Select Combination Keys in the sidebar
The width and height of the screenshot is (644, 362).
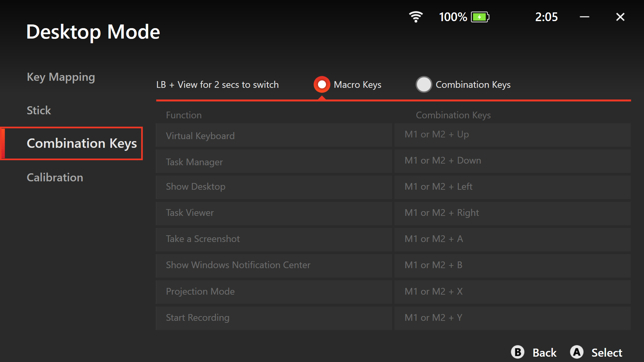click(82, 143)
